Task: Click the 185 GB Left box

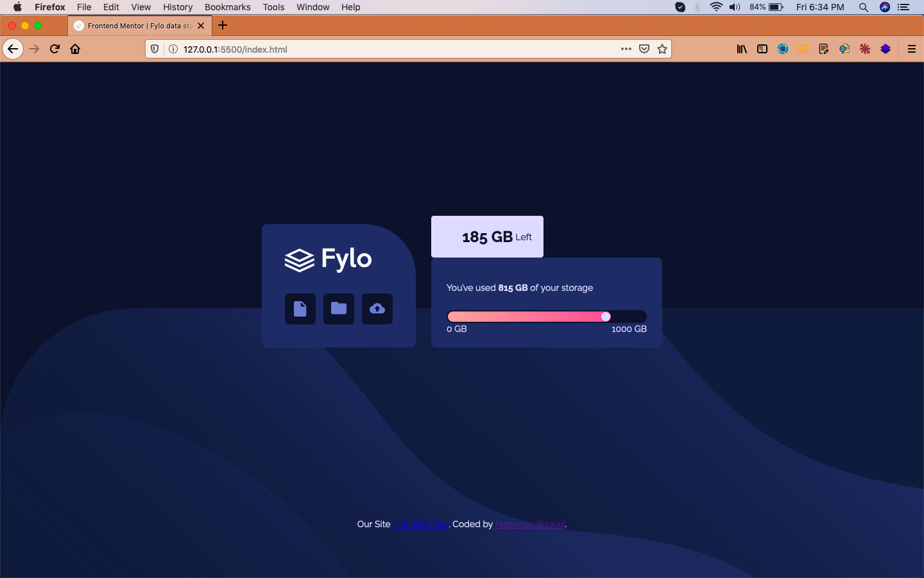Action: (x=487, y=236)
